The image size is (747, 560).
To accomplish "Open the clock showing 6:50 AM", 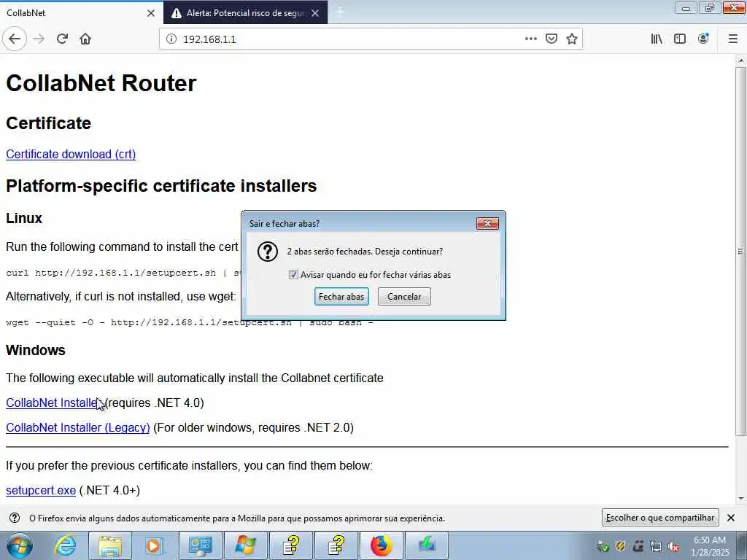I will pos(711,546).
